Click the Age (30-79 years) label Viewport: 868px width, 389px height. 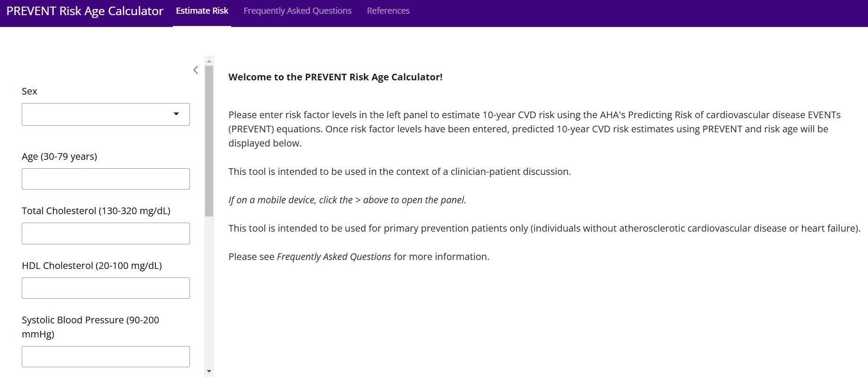coord(60,156)
